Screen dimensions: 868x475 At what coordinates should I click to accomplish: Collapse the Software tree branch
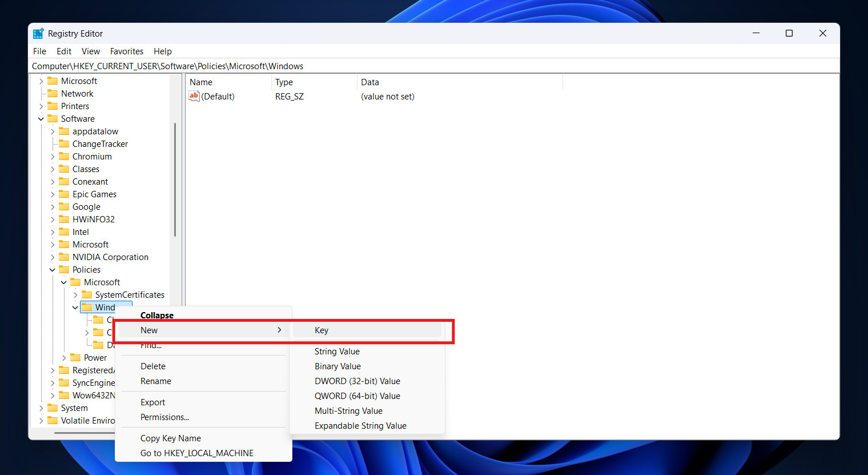coord(41,118)
